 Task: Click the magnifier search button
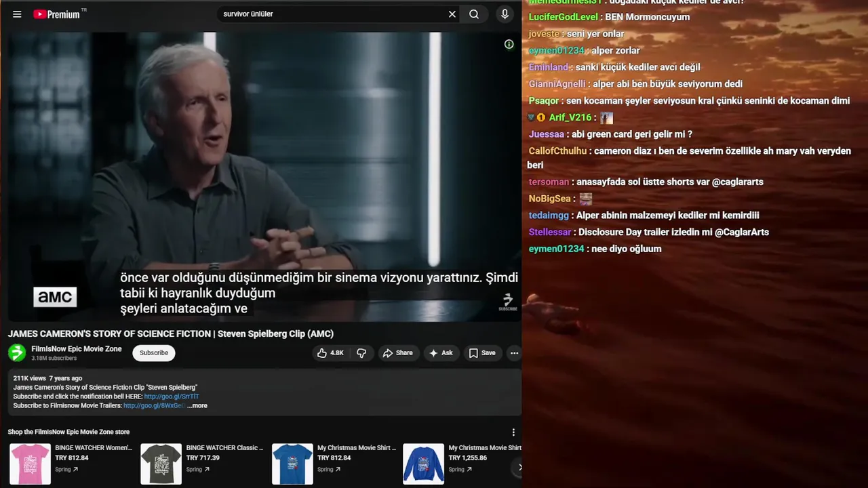click(474, 14)
